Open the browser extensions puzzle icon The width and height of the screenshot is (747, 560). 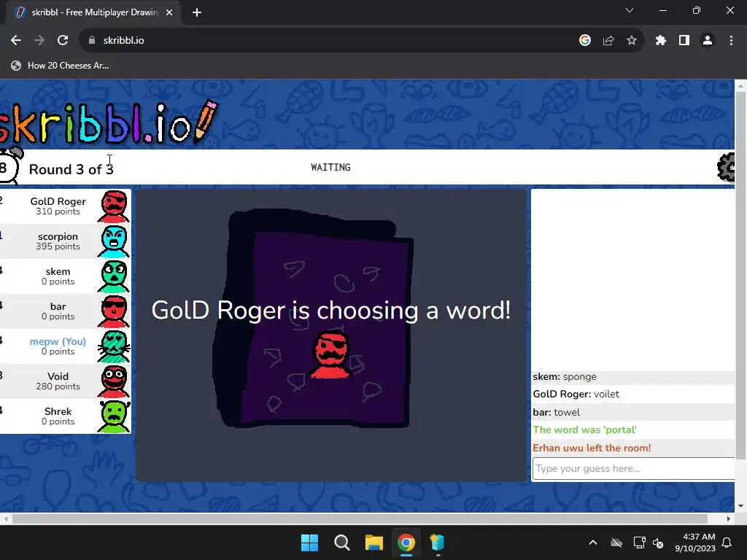(x=661, y=41)
